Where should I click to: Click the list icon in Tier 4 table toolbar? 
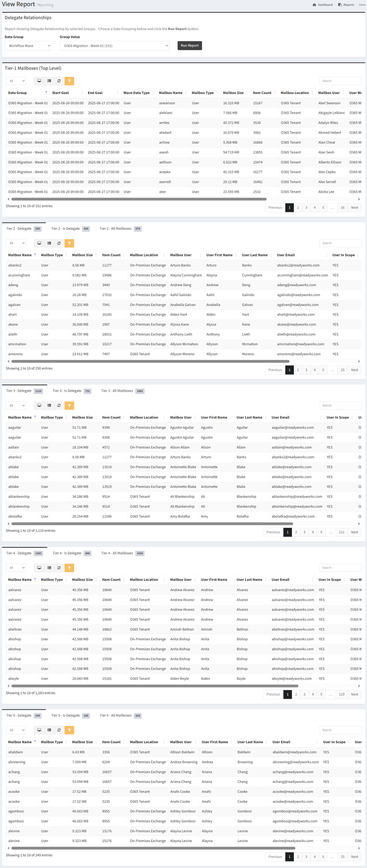(49, 568)
